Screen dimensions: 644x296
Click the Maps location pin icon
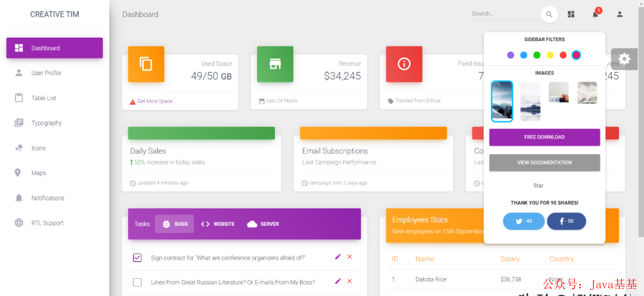[x=18, y=173]
